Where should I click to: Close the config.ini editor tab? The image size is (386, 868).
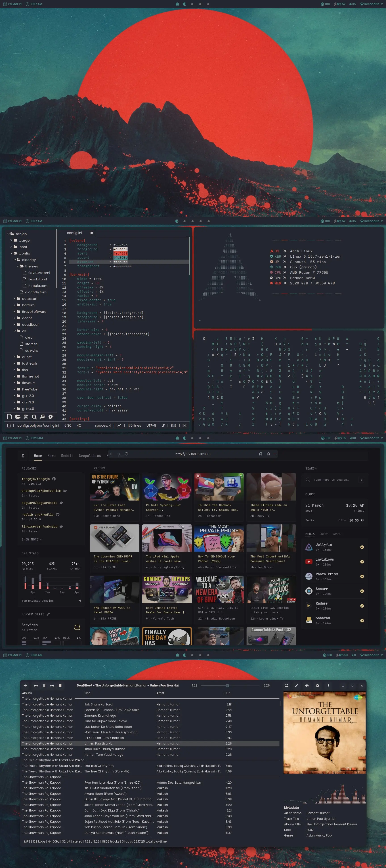tap(91, 233)
